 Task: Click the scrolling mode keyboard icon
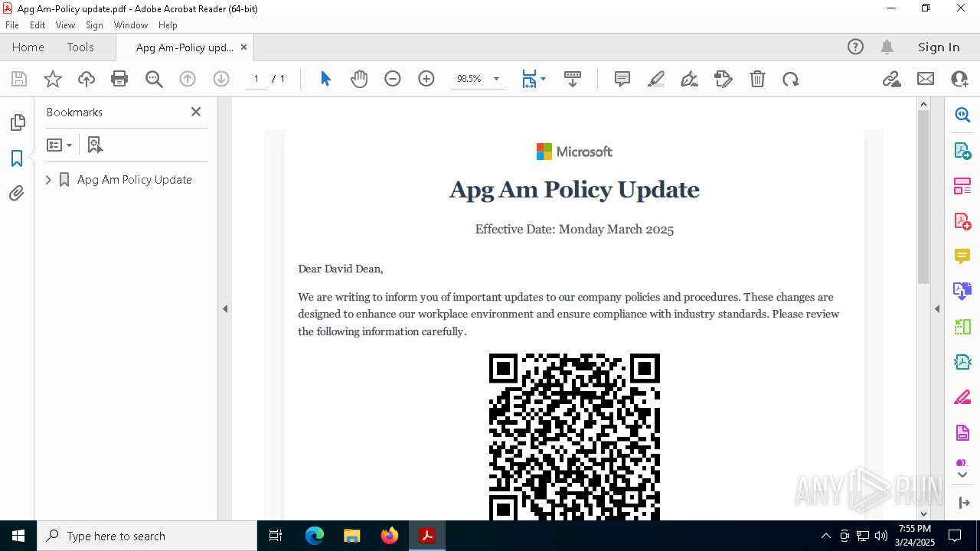click(573, 79)
